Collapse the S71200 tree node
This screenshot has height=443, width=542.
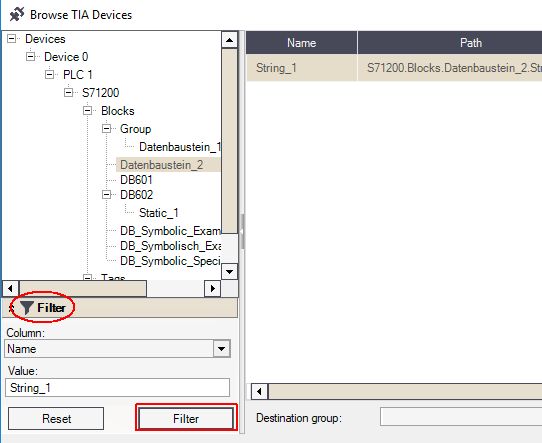(x=69, y=92)
